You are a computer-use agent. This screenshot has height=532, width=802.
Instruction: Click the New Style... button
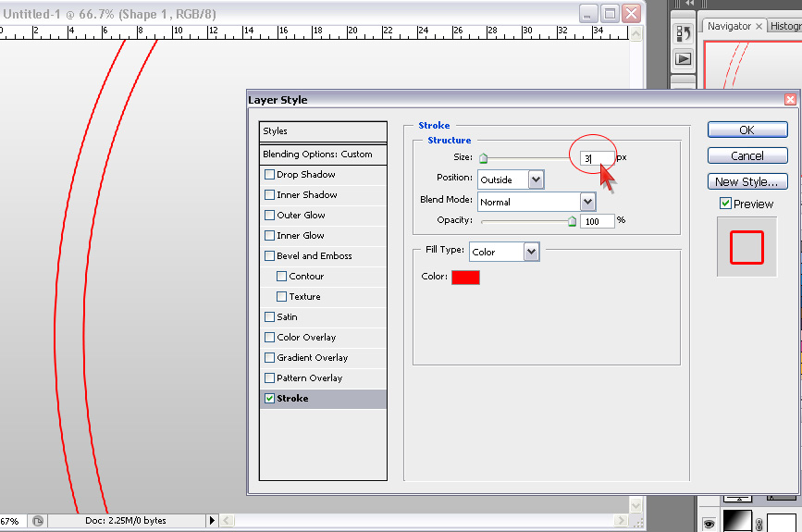747,181
